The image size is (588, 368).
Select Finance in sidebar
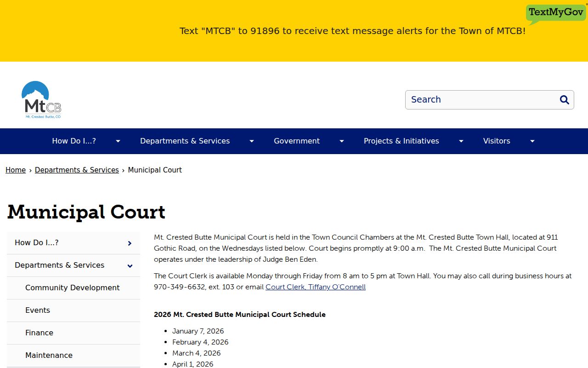click(73, 333)
